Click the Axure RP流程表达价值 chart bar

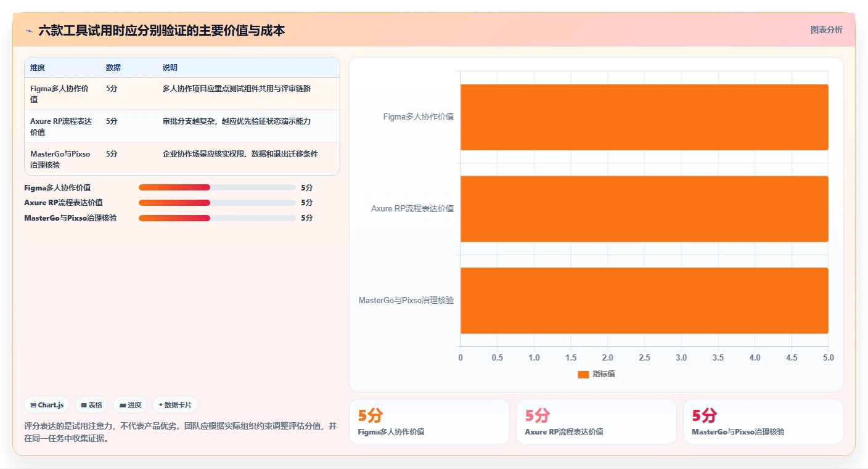point(644,209)
